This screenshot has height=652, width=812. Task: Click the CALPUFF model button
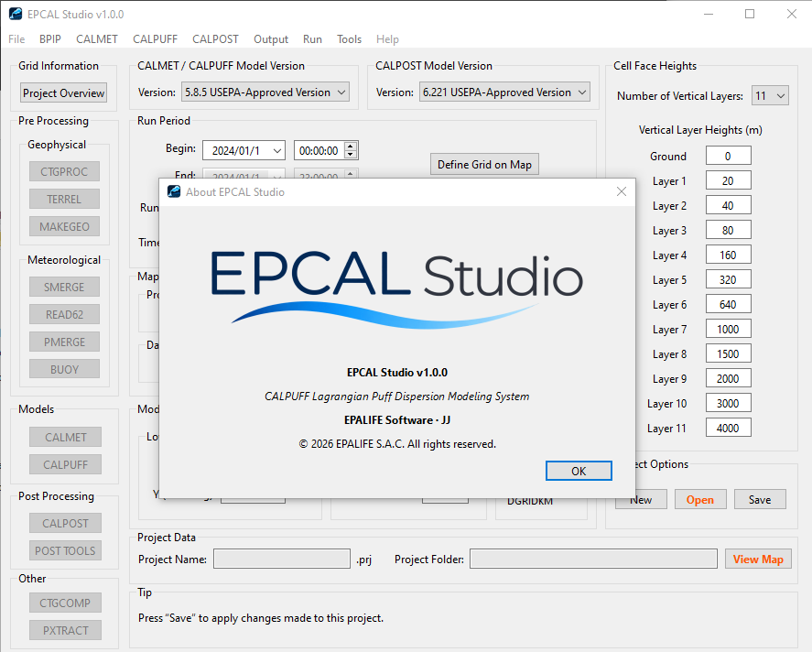tap(65, 464)
